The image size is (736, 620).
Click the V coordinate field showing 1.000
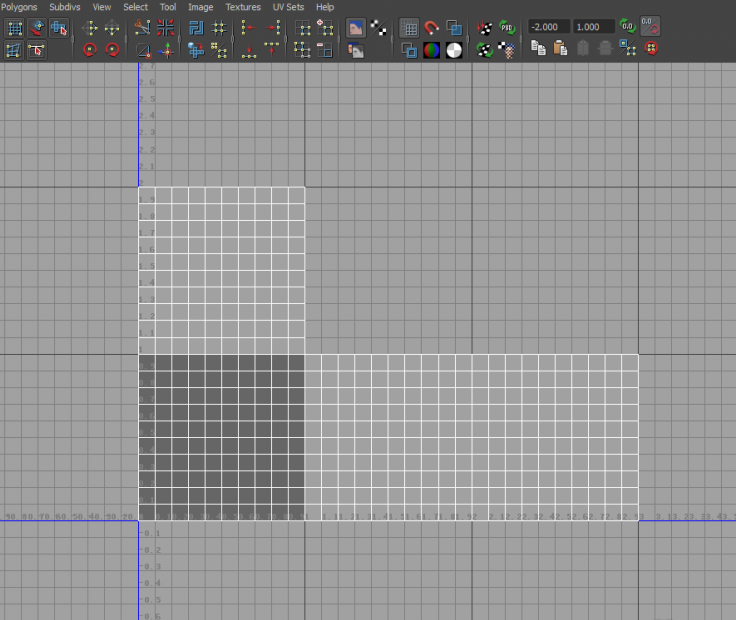click(x=593, y=27)
